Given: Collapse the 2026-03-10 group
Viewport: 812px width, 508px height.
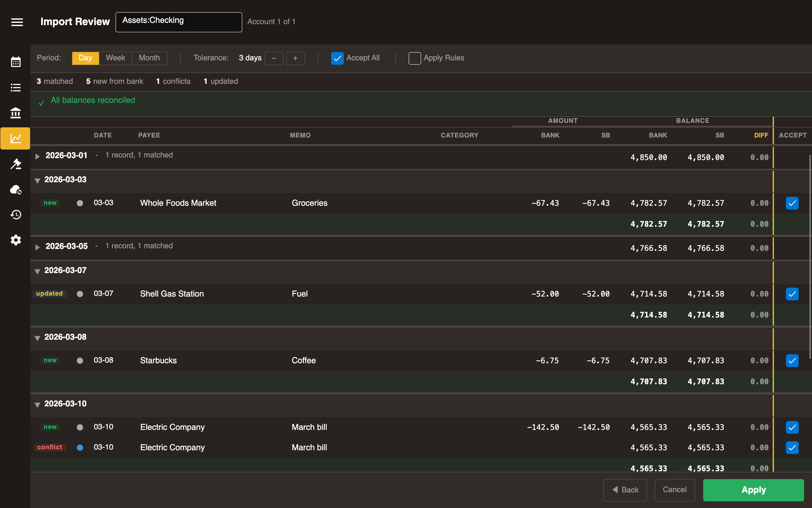Looking at the screenshot, I should coord(37,404).
